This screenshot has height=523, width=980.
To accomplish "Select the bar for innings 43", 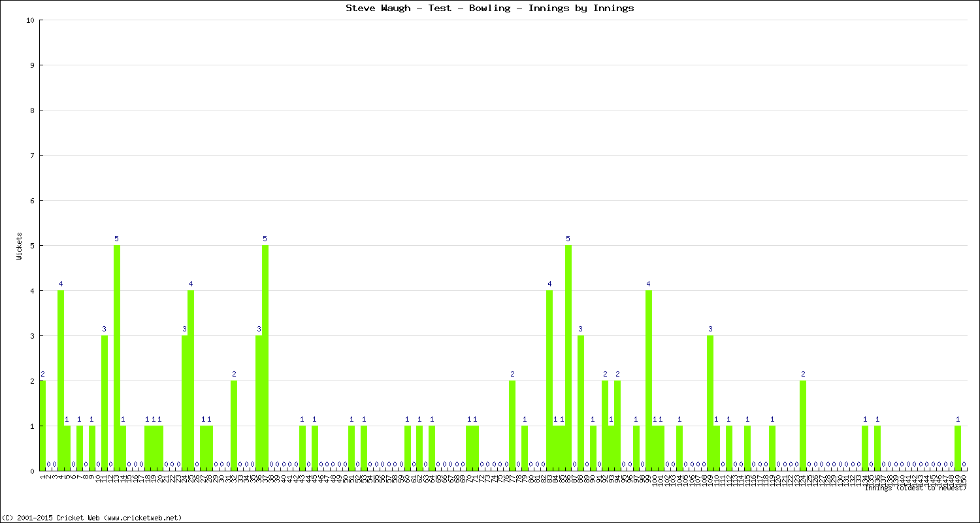I will click(x=302, y=448).
